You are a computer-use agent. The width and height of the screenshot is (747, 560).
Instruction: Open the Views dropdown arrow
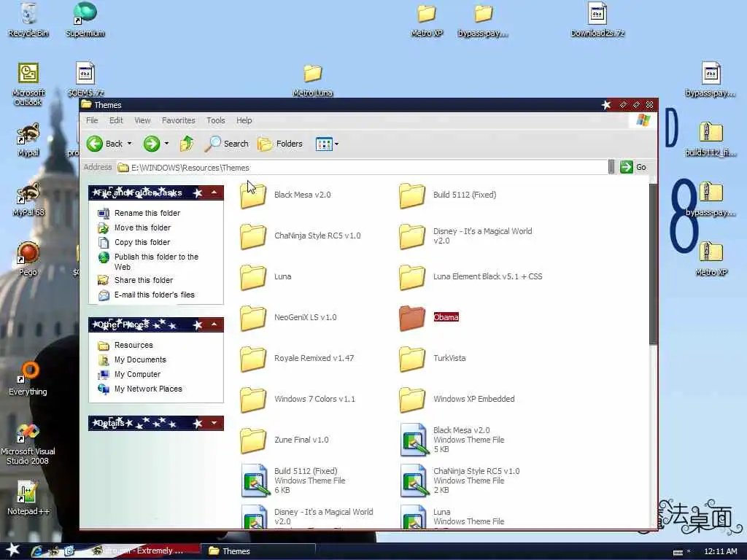tap(337, 144)
